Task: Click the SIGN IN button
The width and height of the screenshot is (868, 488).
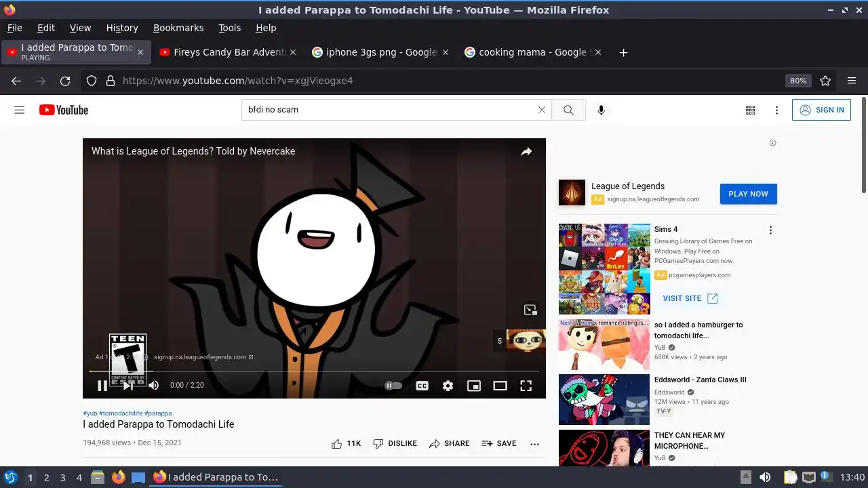Action: 821,110
